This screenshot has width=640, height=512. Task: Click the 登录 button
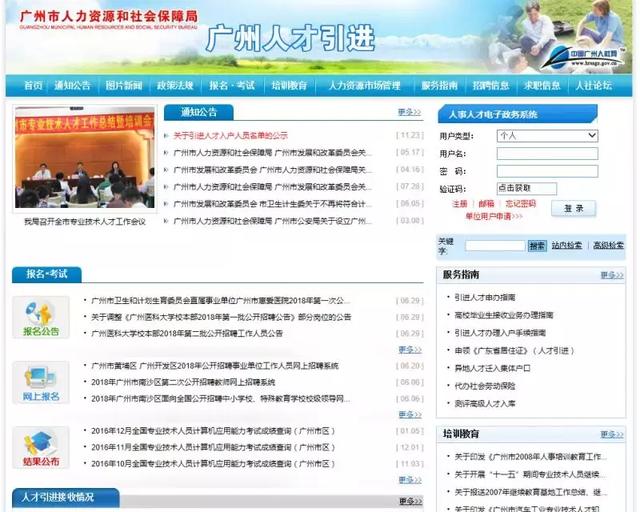pyautogui.click(x=573, y=209)
